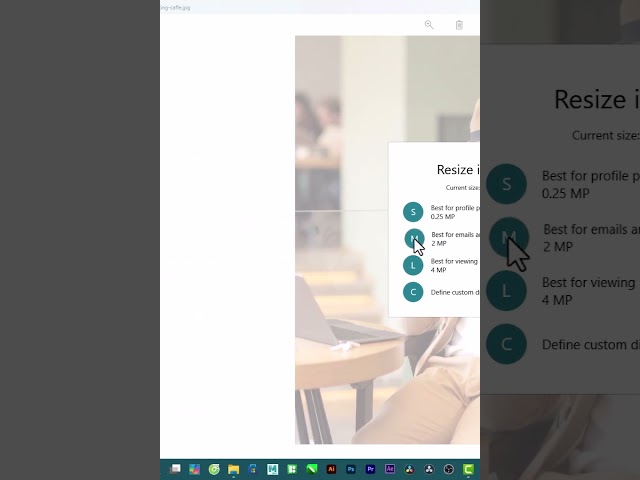Open the colorful tiles app on taskbar

[x=195, y=469]
